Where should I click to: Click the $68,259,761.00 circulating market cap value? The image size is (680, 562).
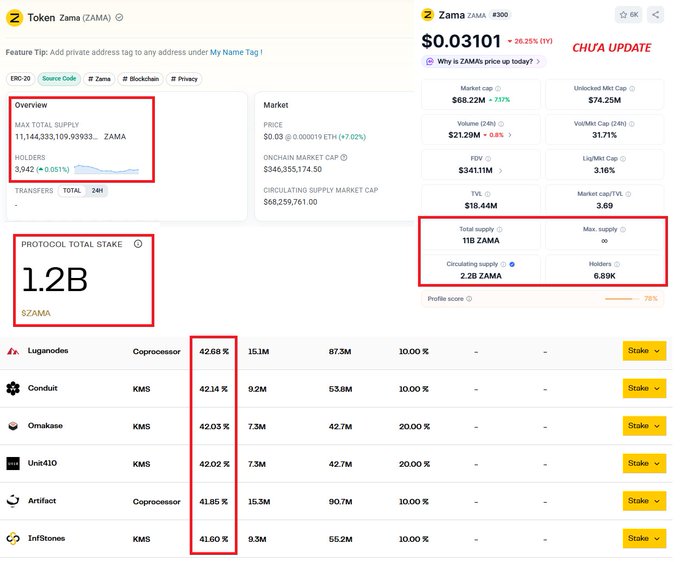[x=290, y=202]
